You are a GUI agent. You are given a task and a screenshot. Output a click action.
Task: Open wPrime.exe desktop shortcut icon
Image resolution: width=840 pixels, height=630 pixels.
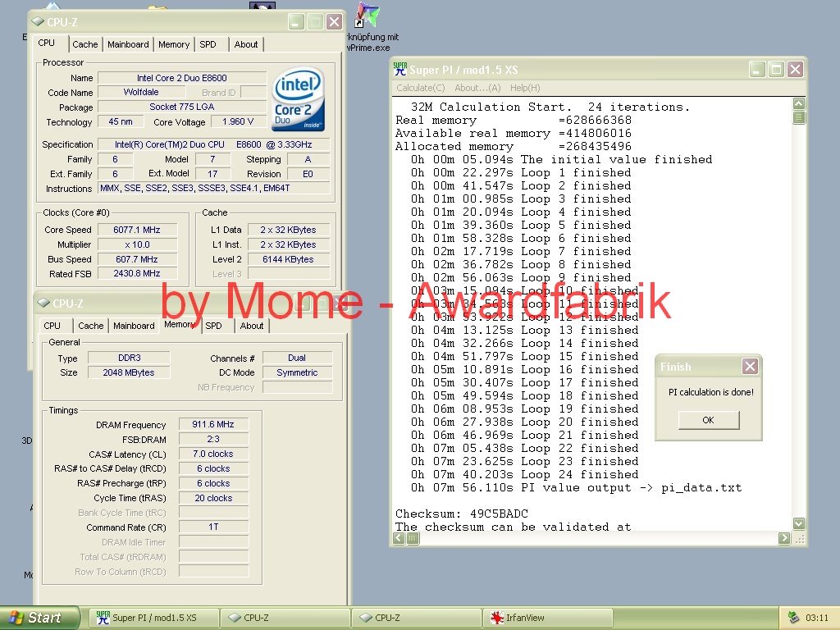[367, 15]
